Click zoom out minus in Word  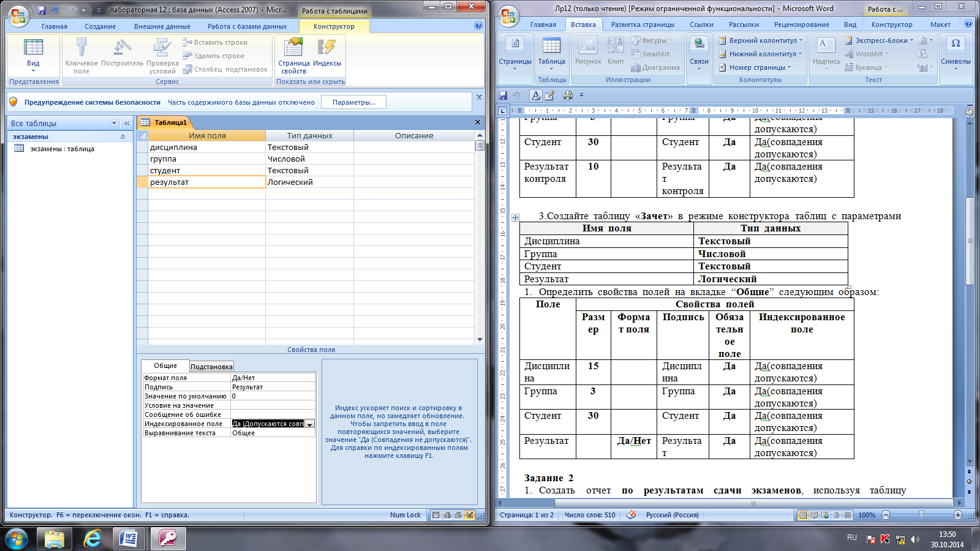pos(885,515)
